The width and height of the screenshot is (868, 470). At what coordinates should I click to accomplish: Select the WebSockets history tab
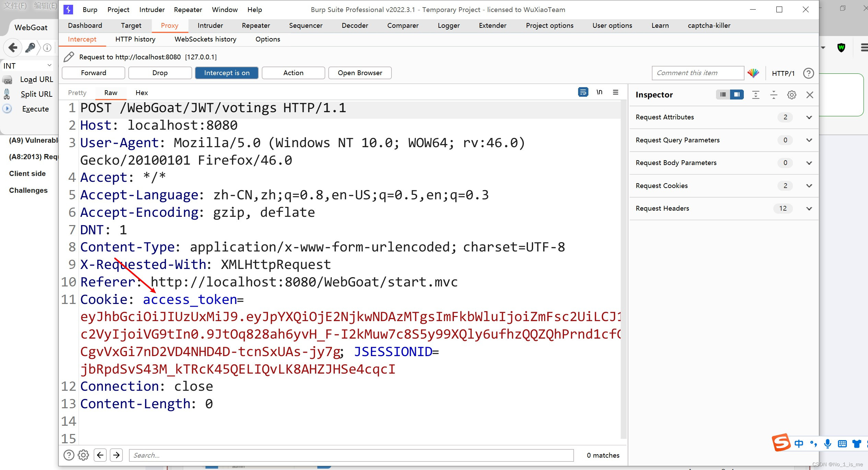pyautogui.click(x=206, y=39)
